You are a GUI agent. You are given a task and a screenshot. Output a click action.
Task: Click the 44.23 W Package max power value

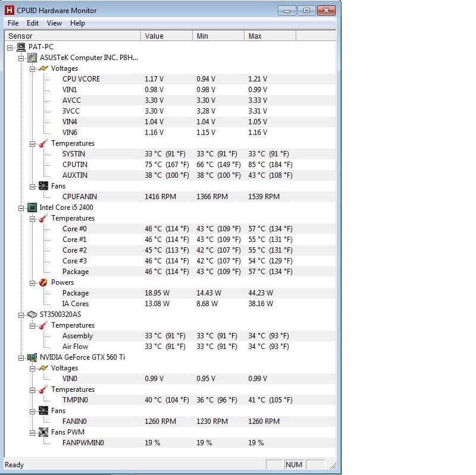tap(261, 293)
